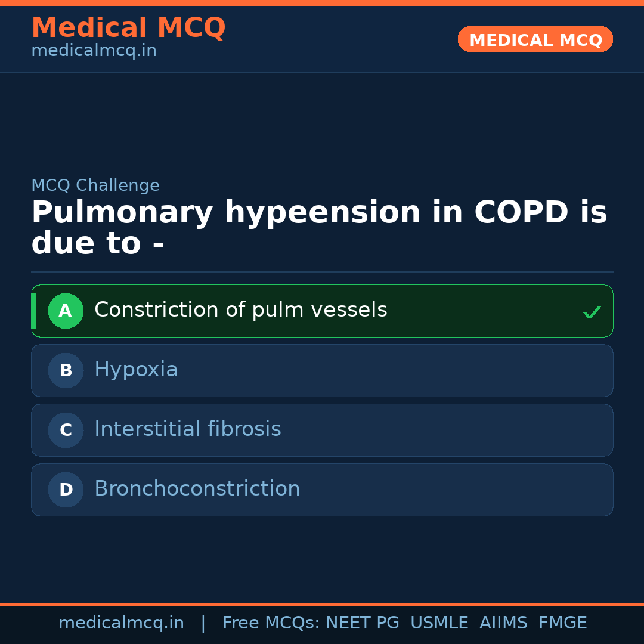The height and width of the screenshot is (644, 644).
Task: Click the C letter circle badge
Action: pos(66,430)
